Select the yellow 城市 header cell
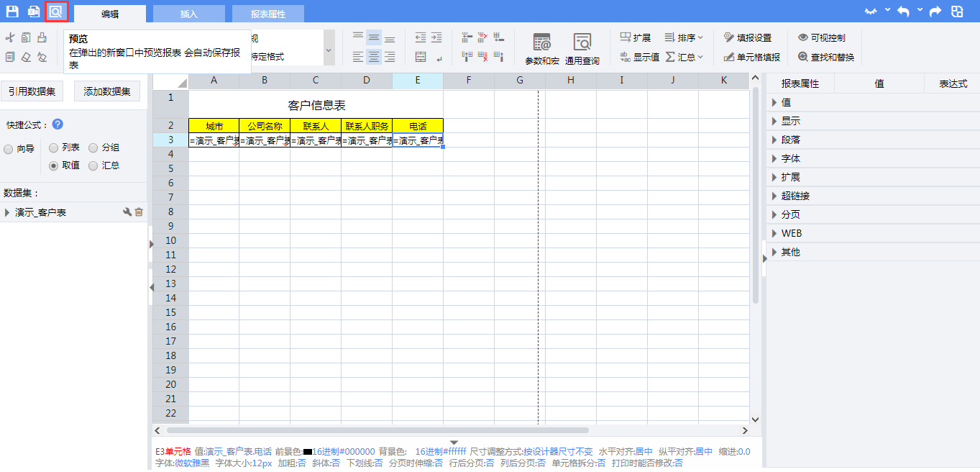 click(214, 126)
